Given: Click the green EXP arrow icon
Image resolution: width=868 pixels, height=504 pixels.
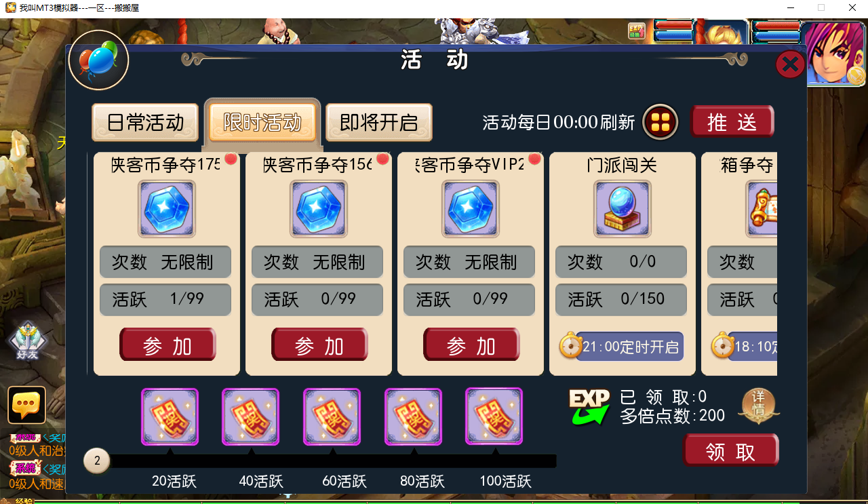Looking at the screenshot, I should tap(589, 407).
